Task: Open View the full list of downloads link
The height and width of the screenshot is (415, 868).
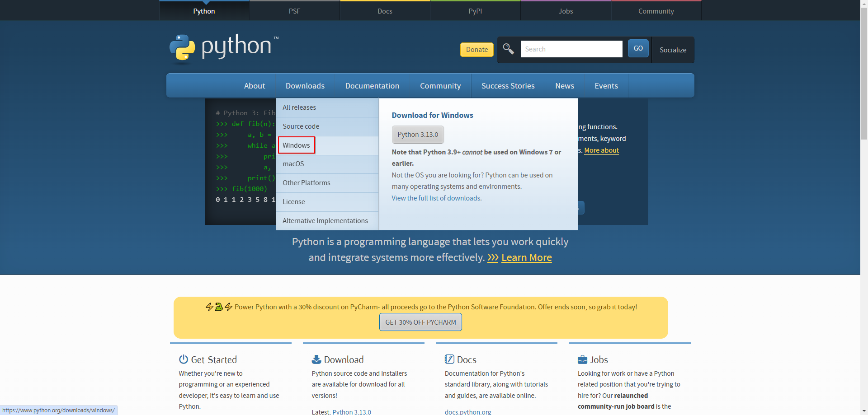Action: (437, 198)
